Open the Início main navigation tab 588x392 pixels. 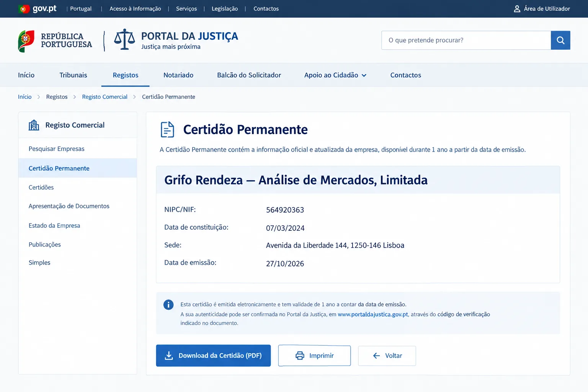(26, 75)
